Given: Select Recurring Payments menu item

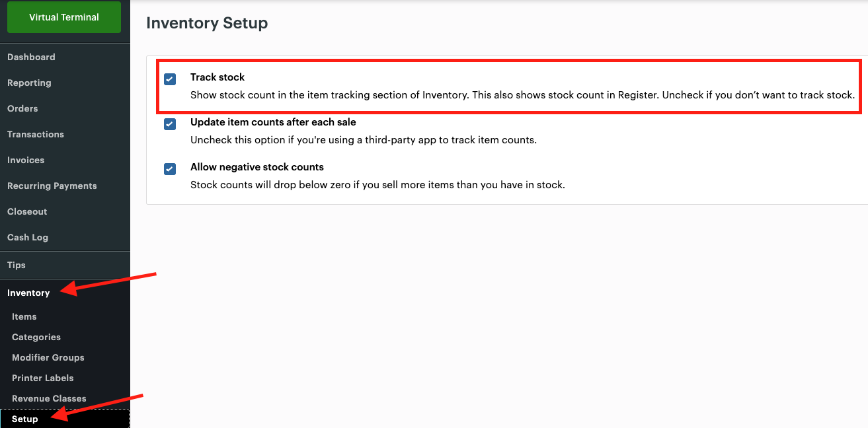Looking at the screenshot, I should click(x=52, y=186).
